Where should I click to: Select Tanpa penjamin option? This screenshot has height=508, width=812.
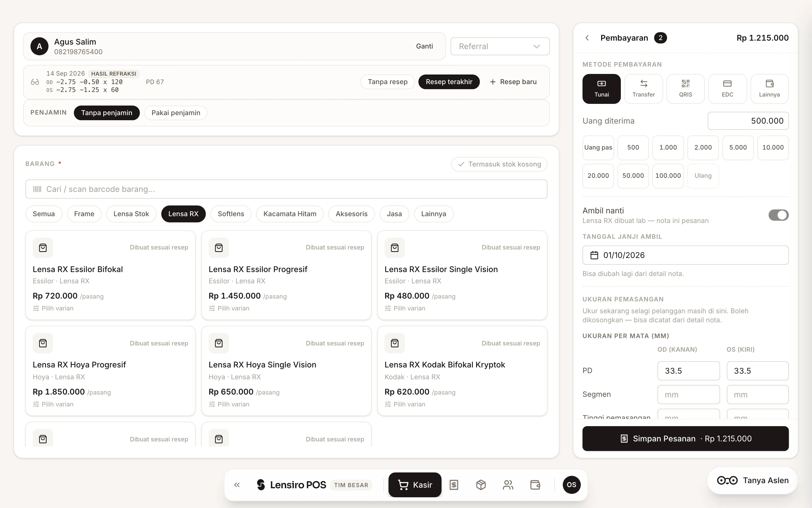(107, 113)
